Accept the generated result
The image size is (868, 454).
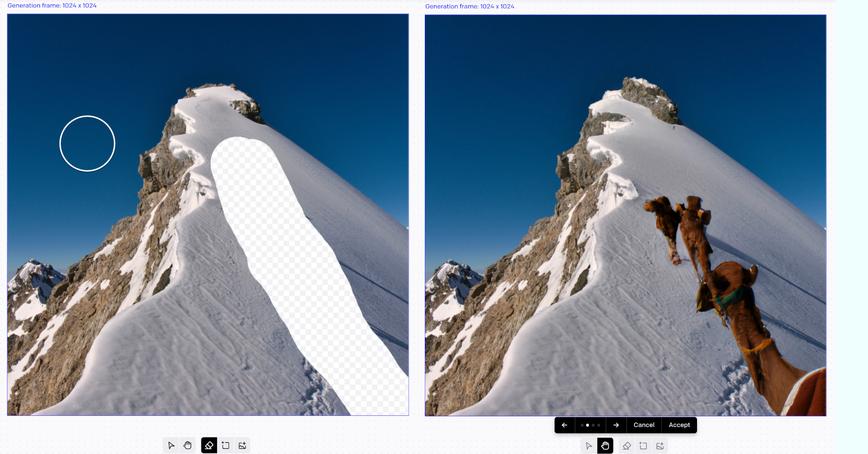pyautogui.click(x=679, y=425)
